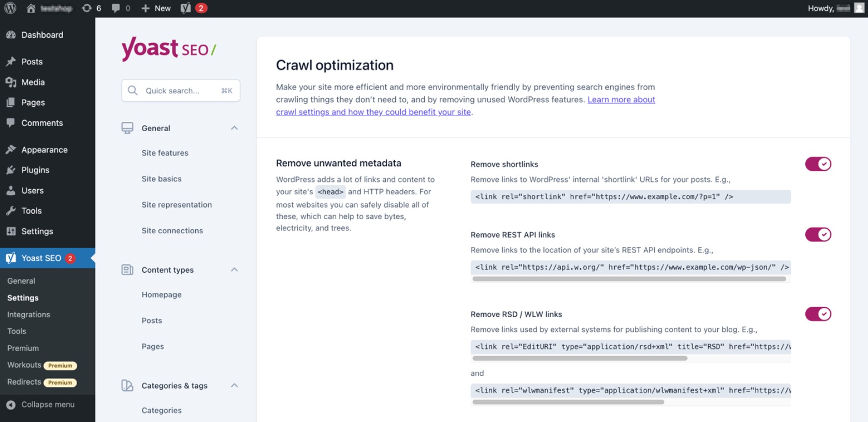Open Categories under Categories & tags
The image size is (868, 422).
click(162, 410)
